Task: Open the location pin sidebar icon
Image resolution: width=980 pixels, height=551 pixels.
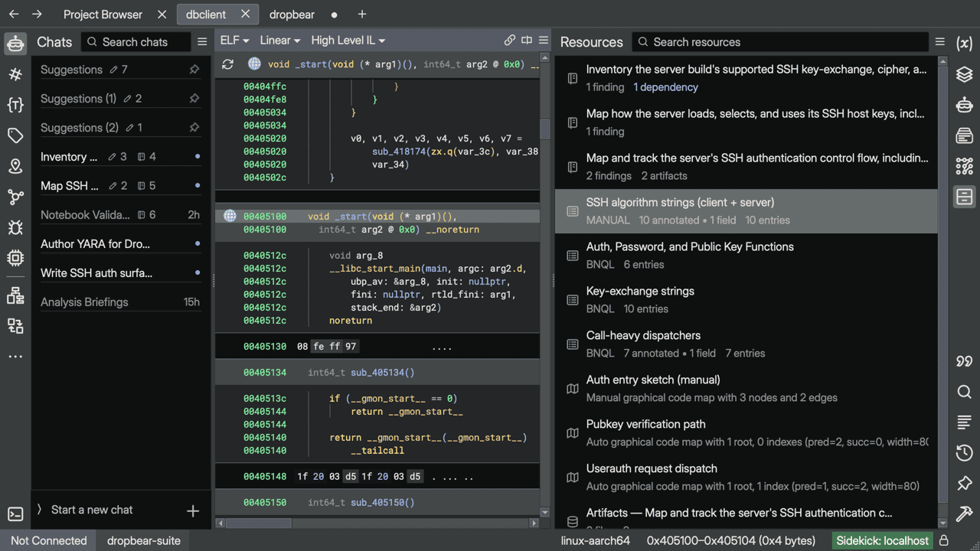Action: pos(15,166)
